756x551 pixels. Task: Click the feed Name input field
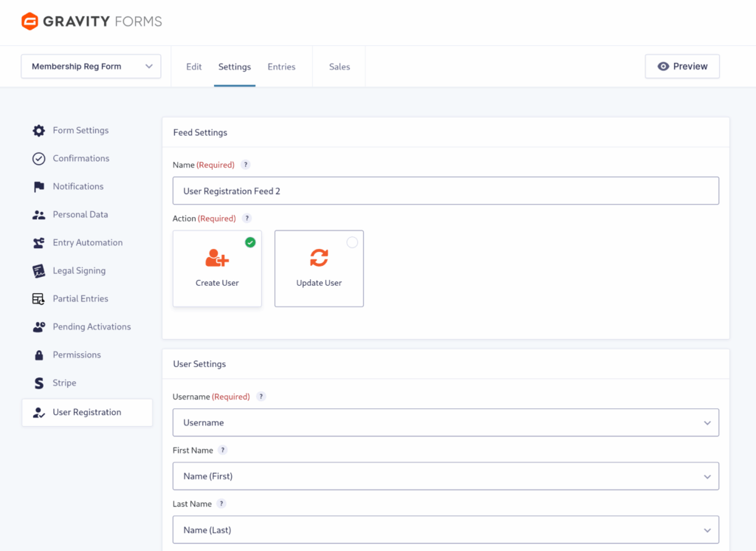coord(445,191)
